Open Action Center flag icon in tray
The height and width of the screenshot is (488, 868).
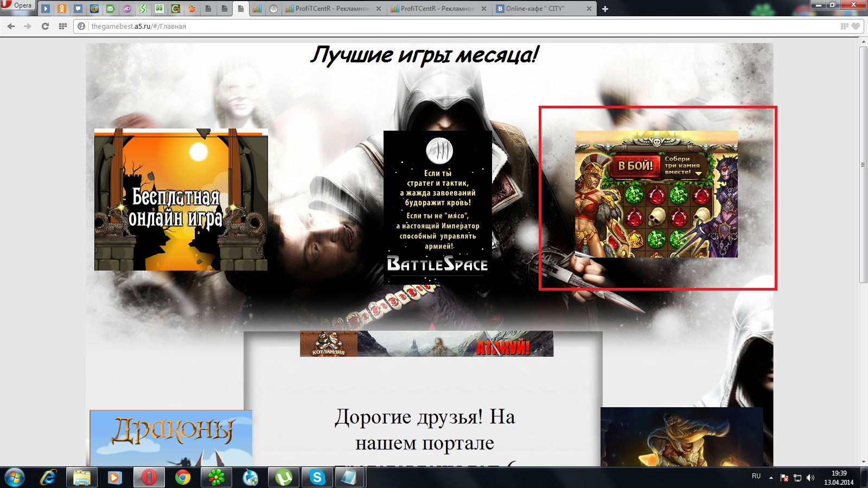click(x=784, y=478)
